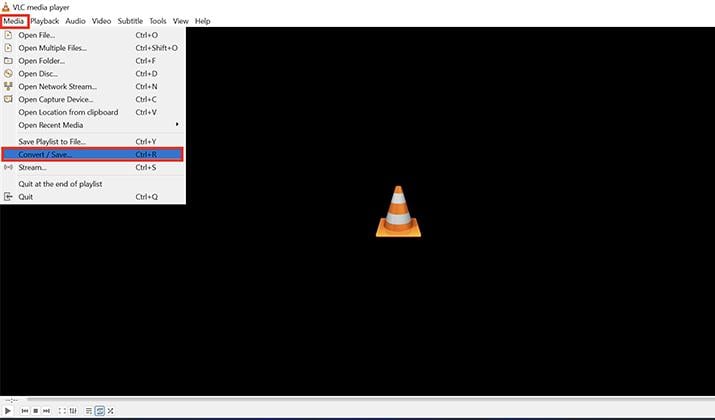Image resolution: width=715 pixels, height=420 pixels.
Task: Skip to previous media item
Action: [x=25, y=411]
